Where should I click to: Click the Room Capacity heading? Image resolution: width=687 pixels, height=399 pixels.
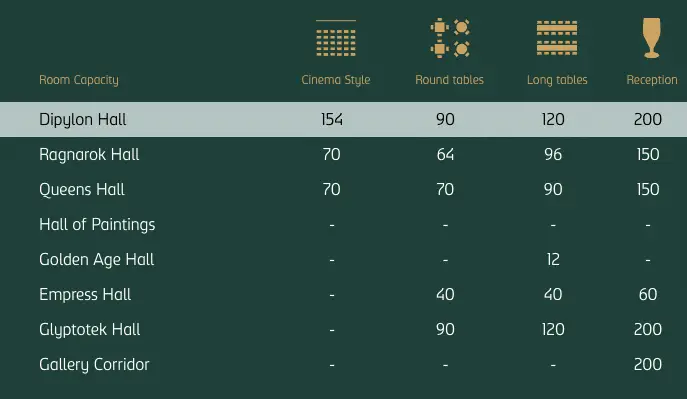point(79,80)
